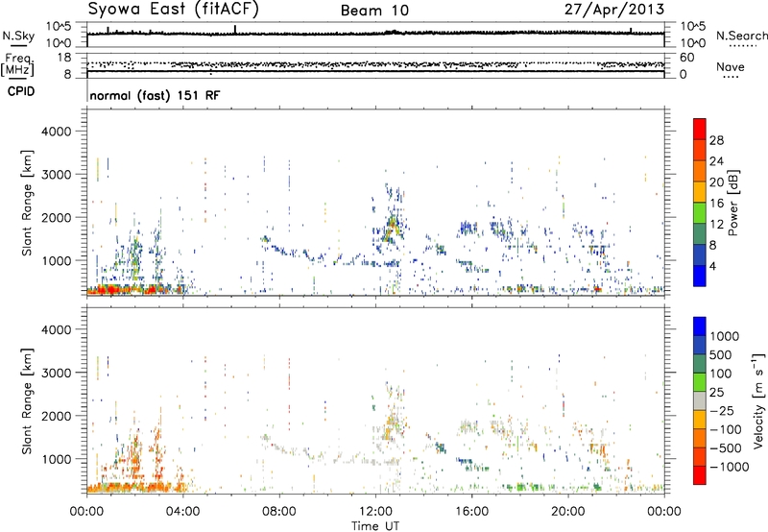Click the '20:00' time axis tick label

click(567, 512)
